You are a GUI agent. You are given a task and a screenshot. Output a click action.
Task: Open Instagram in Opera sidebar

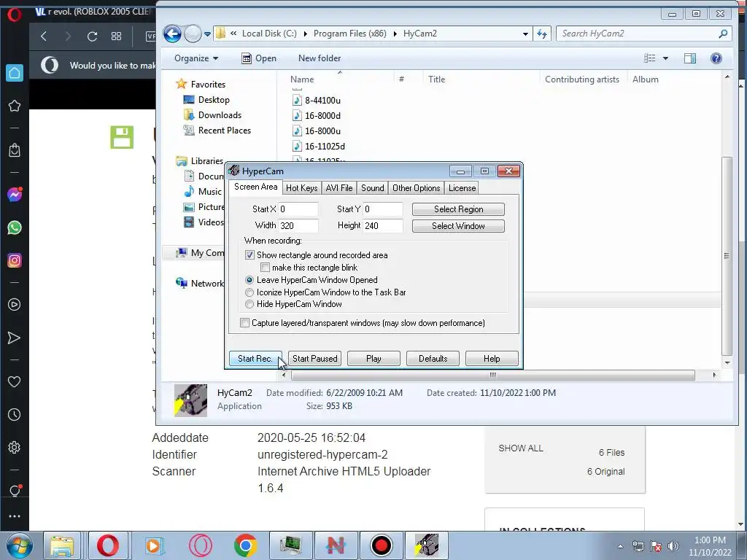(15, 260)
